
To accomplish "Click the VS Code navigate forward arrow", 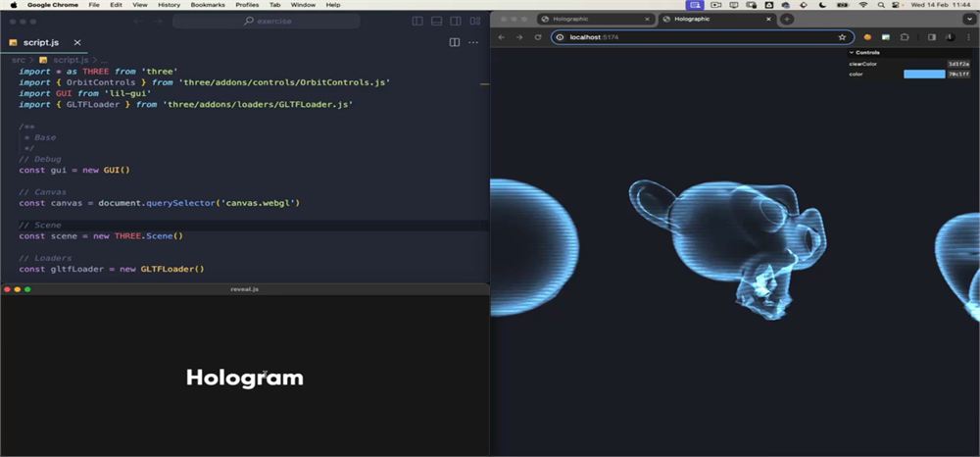I will (x=158, y=22).
